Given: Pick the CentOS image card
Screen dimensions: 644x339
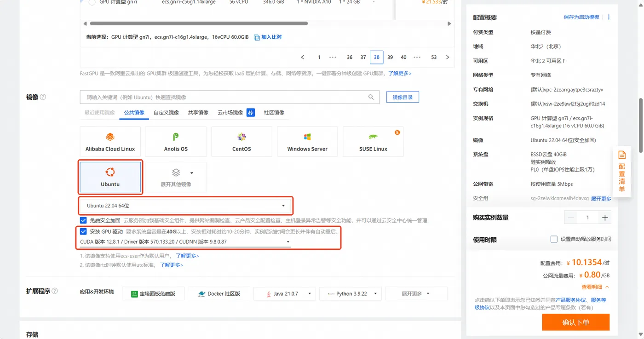Looking at the screenshot, I should coord(241,142).
